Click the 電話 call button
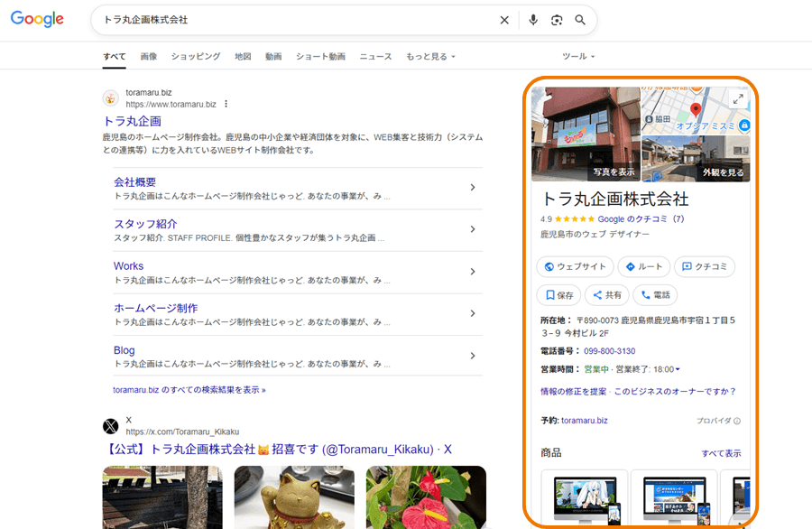Image resolution: width=812 pixels, height=529 pixels. [x=655, y=295]
